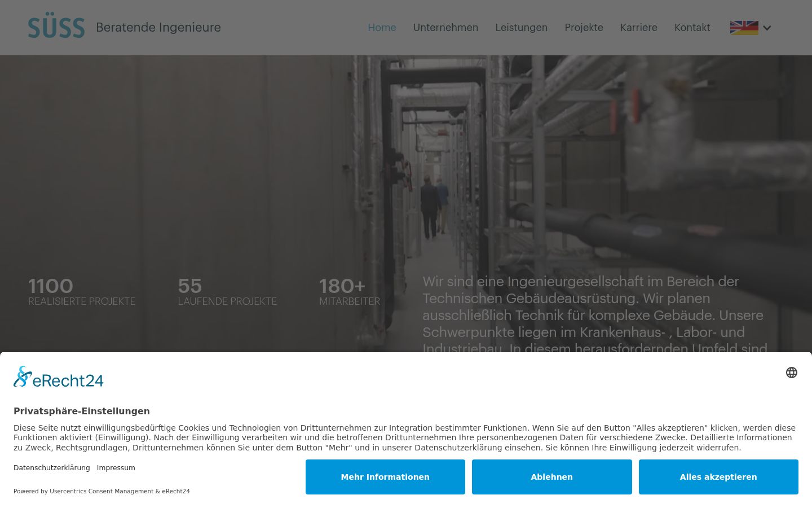Click the eRecht24 logo
Image resolution: width=812 pixels, height=508 pixels.
pos(59,377)
